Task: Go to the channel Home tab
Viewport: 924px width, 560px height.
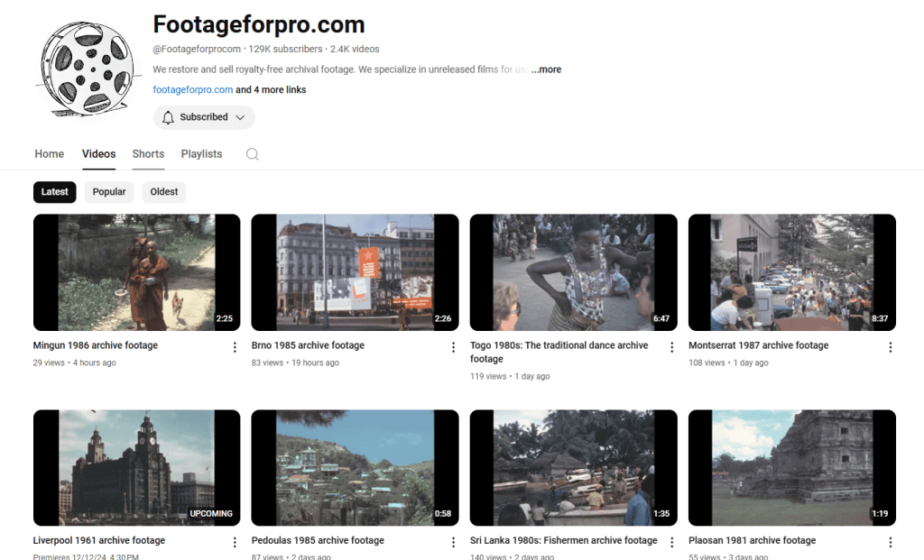Action: pos(50,154)
